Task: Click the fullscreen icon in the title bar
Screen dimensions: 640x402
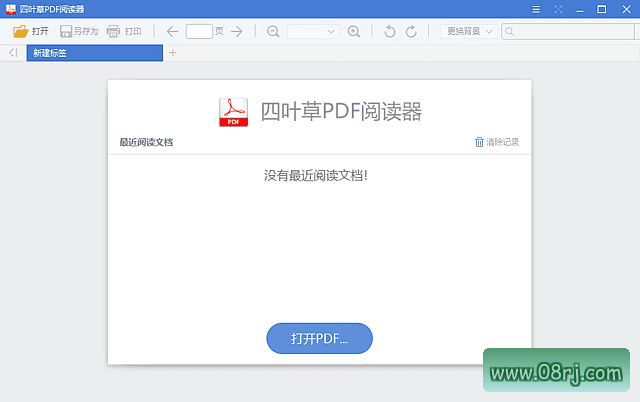Action: coord(558,9)
